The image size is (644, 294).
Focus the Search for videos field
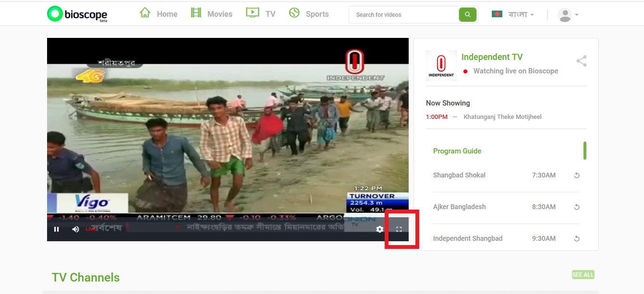(404, 14)
